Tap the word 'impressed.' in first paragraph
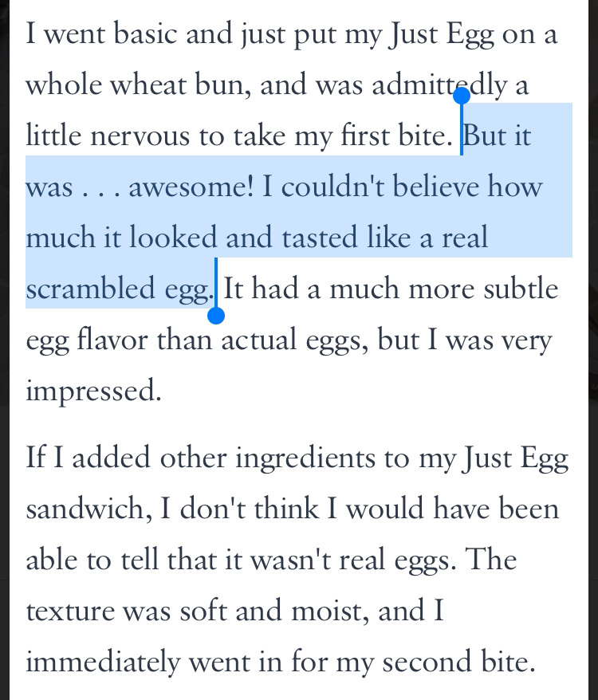Image resolution: width=598 pixels, height=700 pixels. point(93,391)
